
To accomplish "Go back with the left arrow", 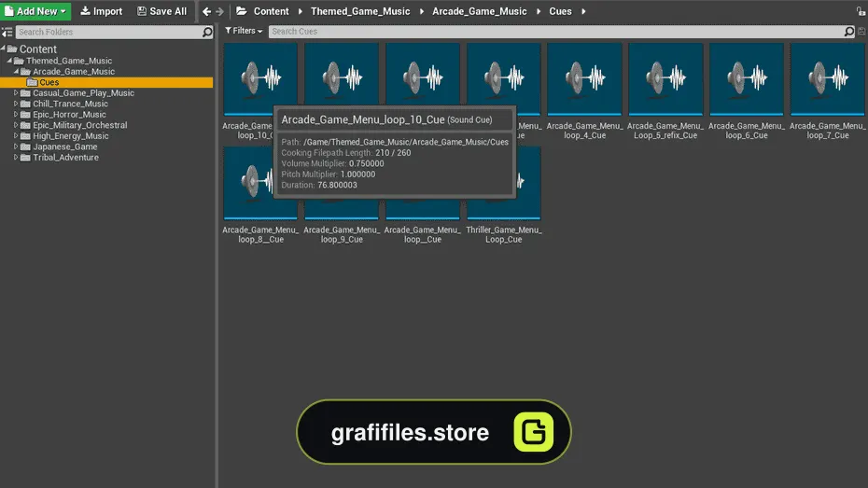I will point(206,11).
